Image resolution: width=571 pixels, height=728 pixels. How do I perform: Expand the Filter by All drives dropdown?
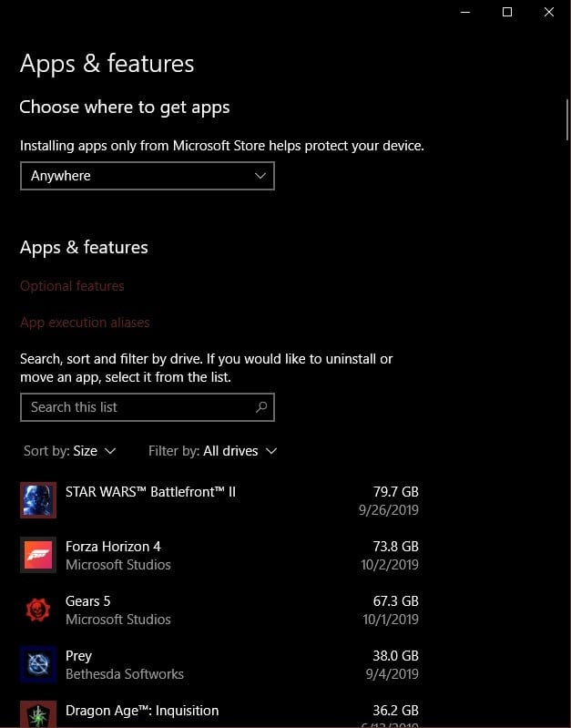212,451
